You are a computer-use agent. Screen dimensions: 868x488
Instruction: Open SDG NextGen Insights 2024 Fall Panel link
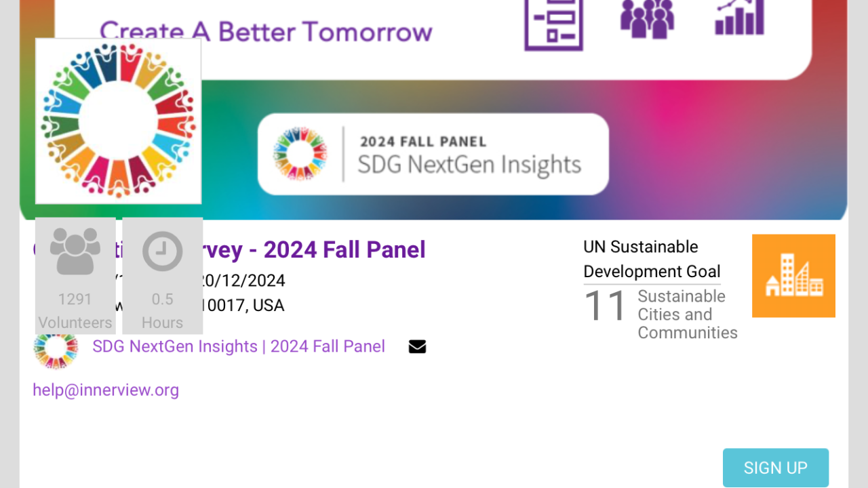tap(239, 346)
